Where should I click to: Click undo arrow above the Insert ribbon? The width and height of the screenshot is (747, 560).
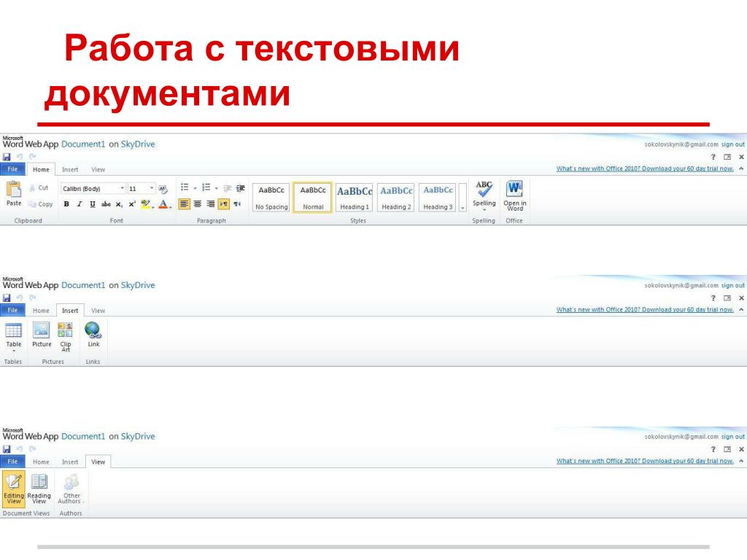click(20, 297)
